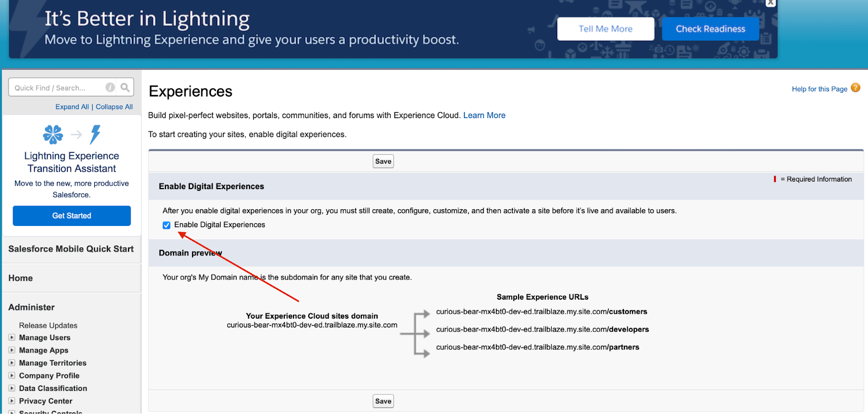
Task: Open the Learn More link
Action: (x=484, y=115)
